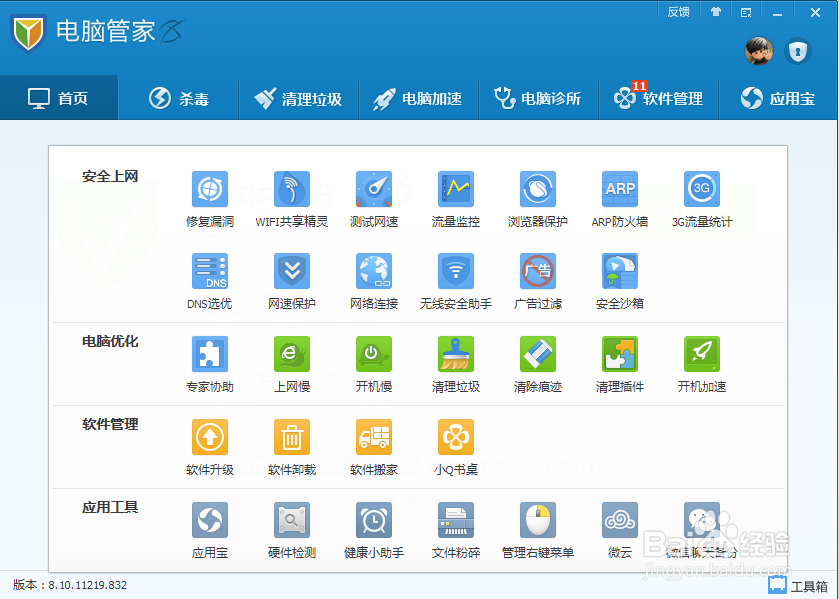Open 软件升级 upgrade tool
839x599 pixels.
[210, 437]
